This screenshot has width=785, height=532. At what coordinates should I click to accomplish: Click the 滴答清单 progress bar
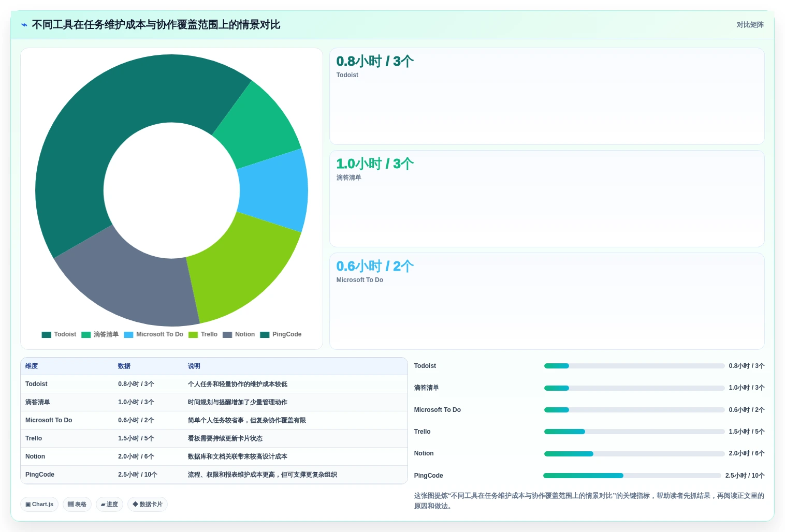[634, 388]
